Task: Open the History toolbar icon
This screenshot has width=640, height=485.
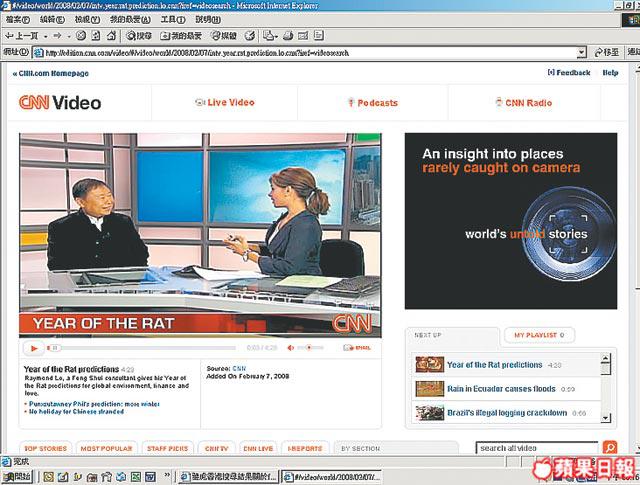Action: pyautogui.click(x=250, y=36)
